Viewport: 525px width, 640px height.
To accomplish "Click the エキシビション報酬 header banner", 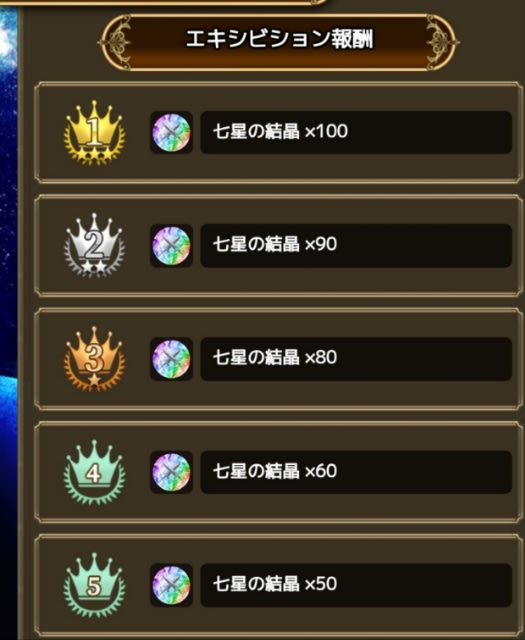I will click(x=279, y=42).
